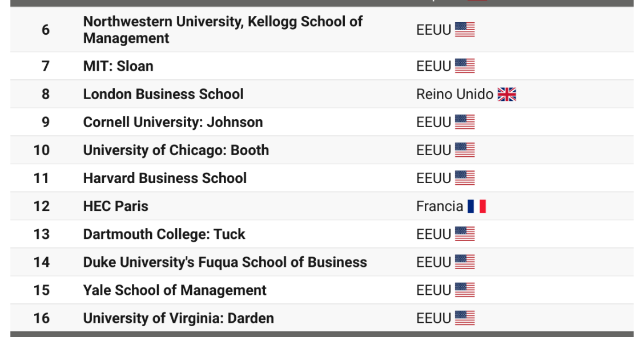Select the London Business School name
Viewport: 644px width, 337px height.
[163, 94]
